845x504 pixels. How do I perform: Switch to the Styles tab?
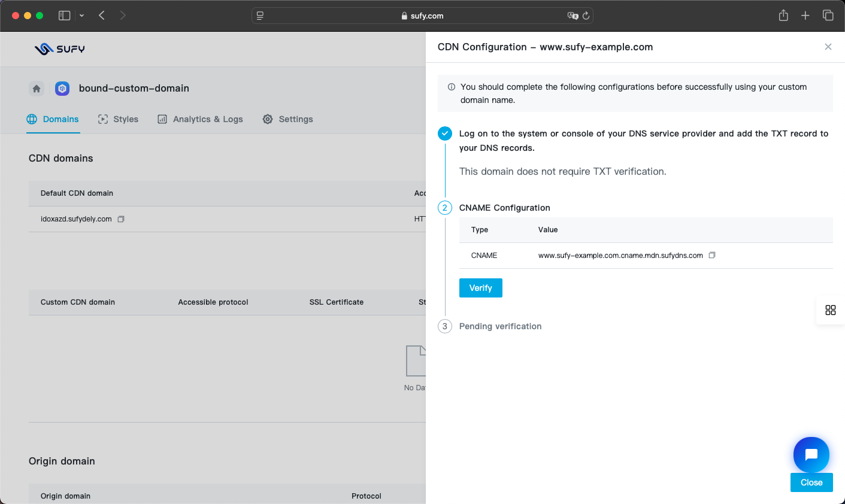[118, 119]
